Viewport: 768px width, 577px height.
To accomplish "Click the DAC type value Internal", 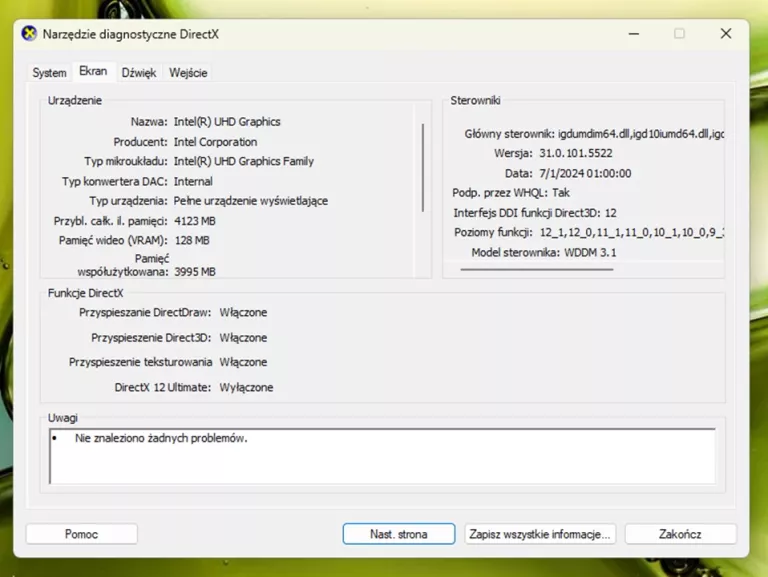I will click(x=193, y=181).
